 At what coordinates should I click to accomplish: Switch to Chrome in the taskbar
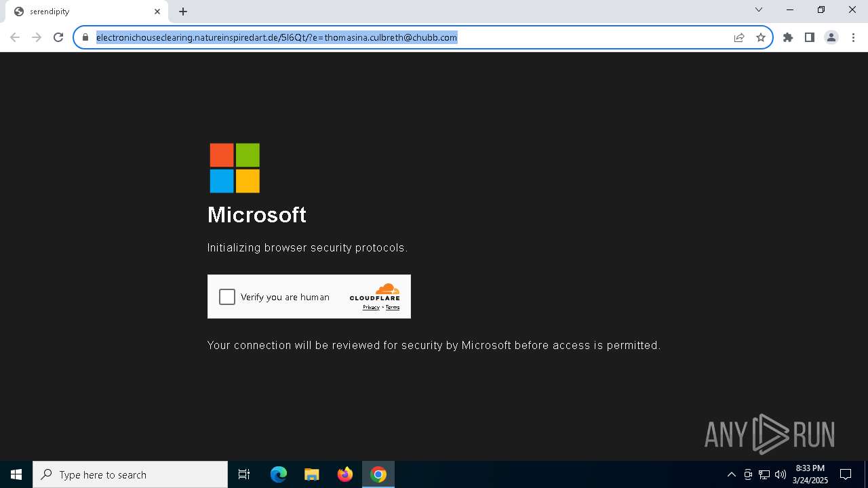(x=378, y=474)
